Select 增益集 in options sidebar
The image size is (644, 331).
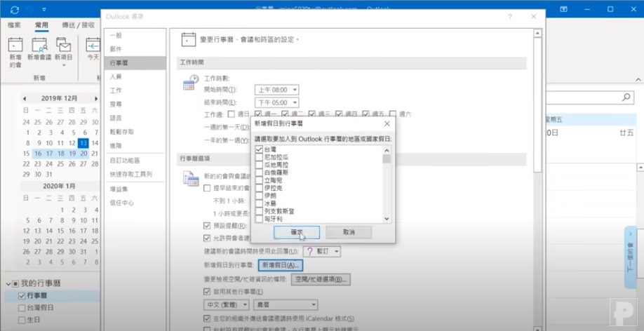[x=135, y=189]
